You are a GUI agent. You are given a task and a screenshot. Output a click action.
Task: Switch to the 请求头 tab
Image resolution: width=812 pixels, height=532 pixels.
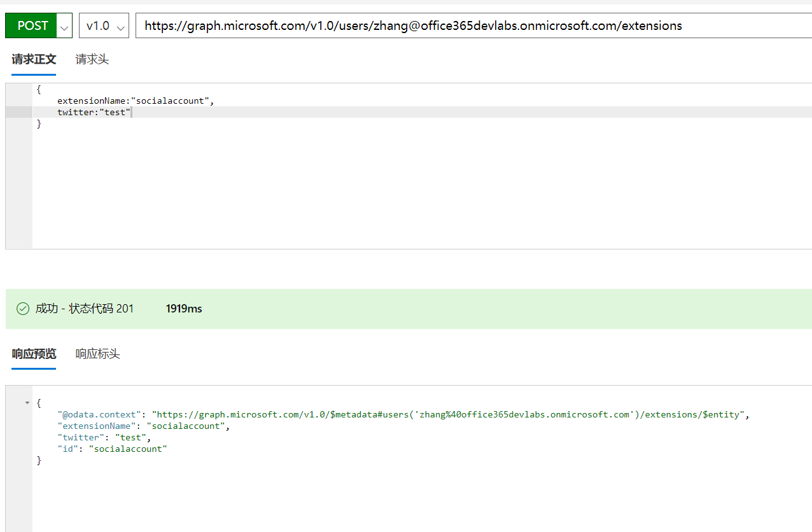tap(92, 60)
